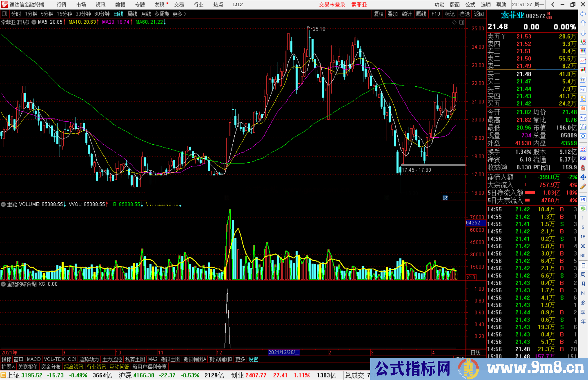Expand the 索菲亚(日线) main chart indicator dropdown

[34, 22]
